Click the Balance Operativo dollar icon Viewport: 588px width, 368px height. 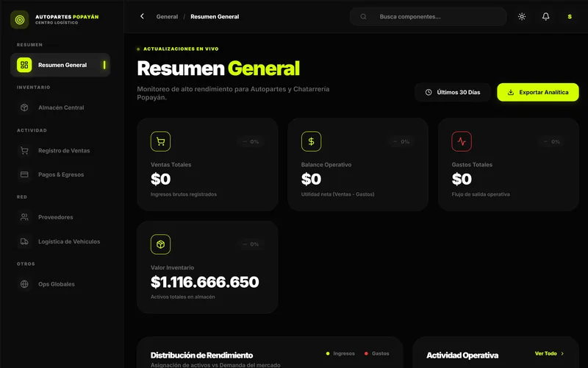[x=311, y=141]
